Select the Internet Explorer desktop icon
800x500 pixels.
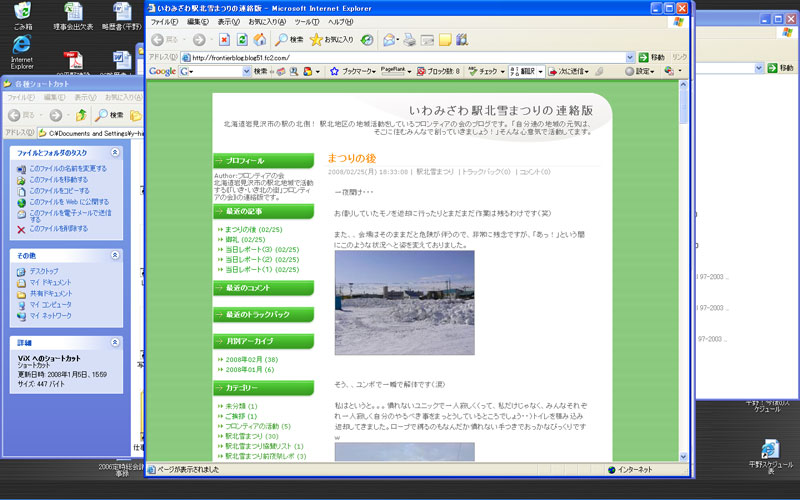pyautogui.click(x=22, y=53)
